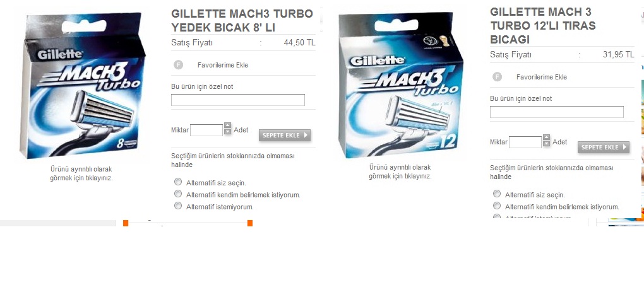Increase quantity arrow for Mach3 Turbo 8'li
Screen dimensions: 644x290
(x=227, y=125)
